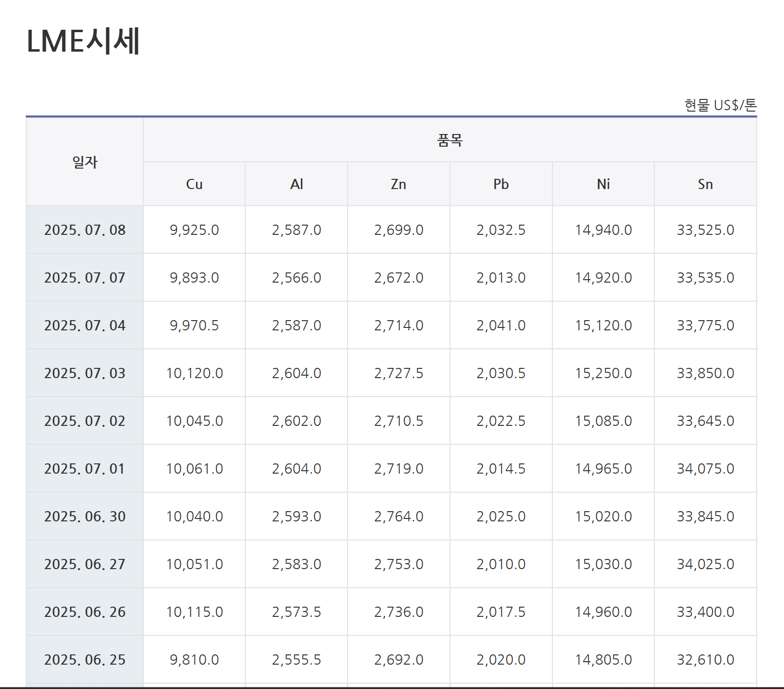Select the 2025. 06. 30 date cell
This screenshot has height=689, width=784.
[x=85, y=517]
